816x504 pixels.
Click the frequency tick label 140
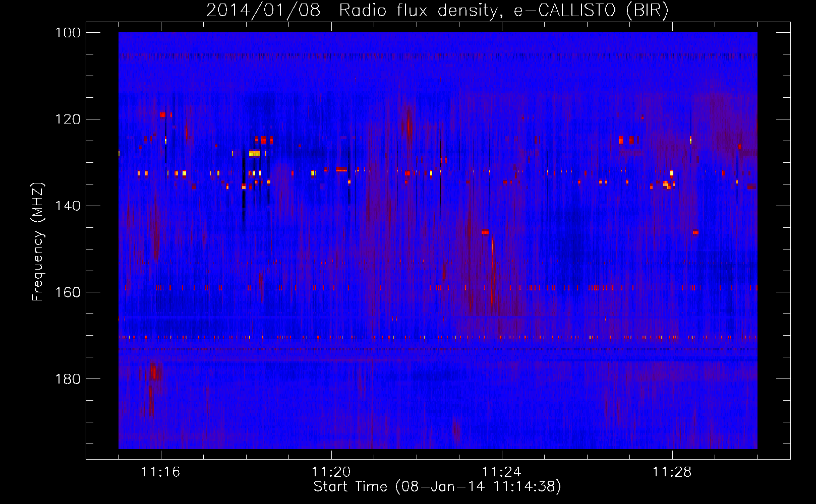click(68, 206)
